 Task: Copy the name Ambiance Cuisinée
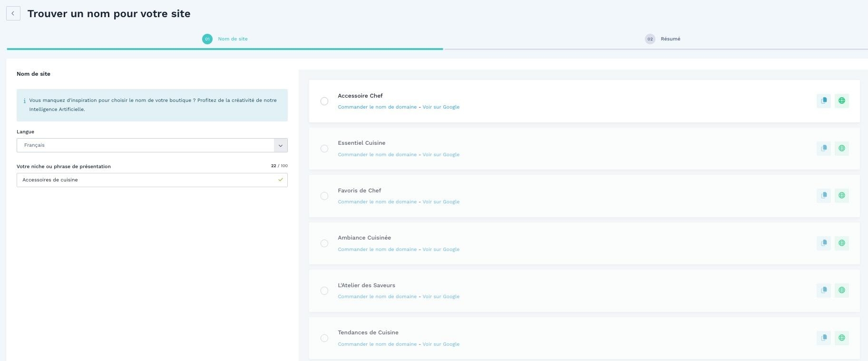[824, 243]
